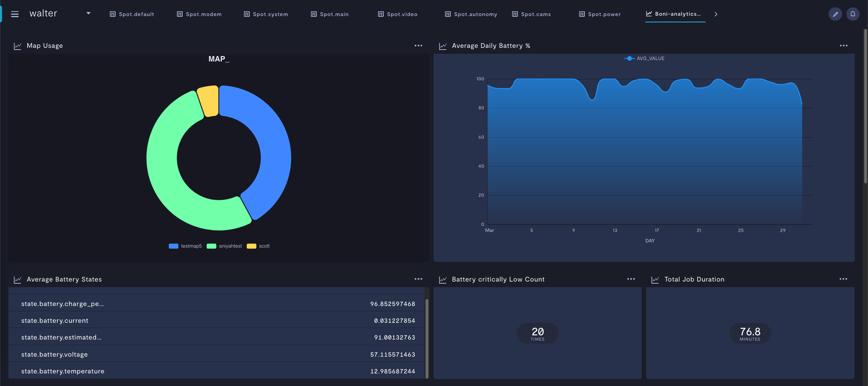Open Total Job Duration options menu
Image resolution: width=868 pixels, height=386 pixels.
(x=843, y=279)
